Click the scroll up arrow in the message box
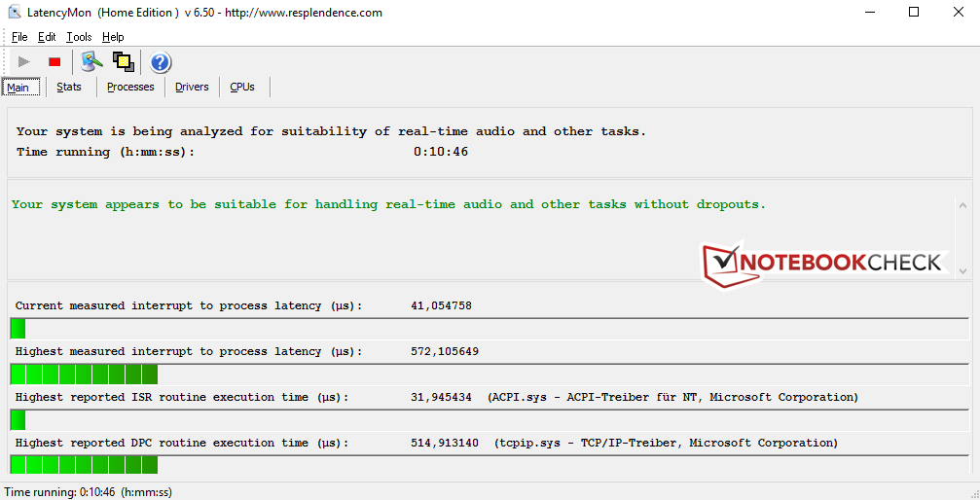The image size is (980, 500). coord(962,205)
